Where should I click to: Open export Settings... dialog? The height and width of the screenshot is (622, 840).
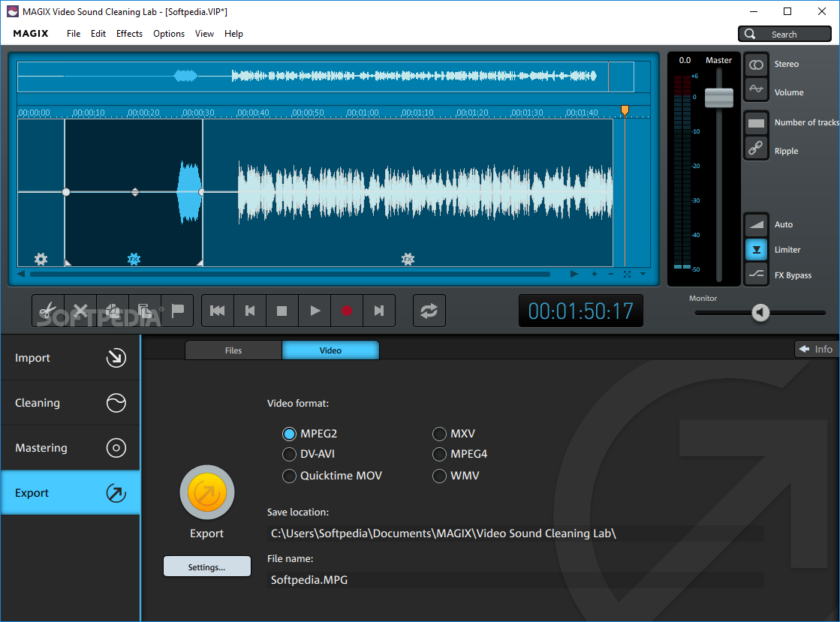(206, 566)
